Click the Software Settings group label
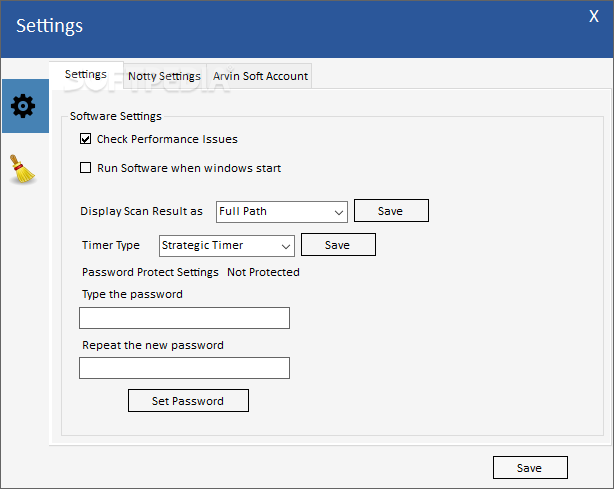 click(x=116, y=116)
